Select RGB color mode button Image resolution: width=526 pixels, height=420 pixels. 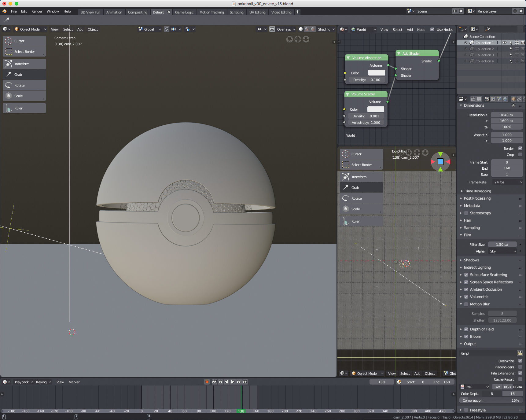tap(507, 387)
